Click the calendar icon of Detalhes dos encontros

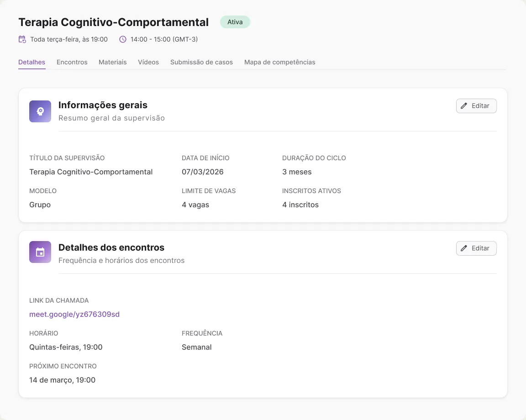point(40,252)
